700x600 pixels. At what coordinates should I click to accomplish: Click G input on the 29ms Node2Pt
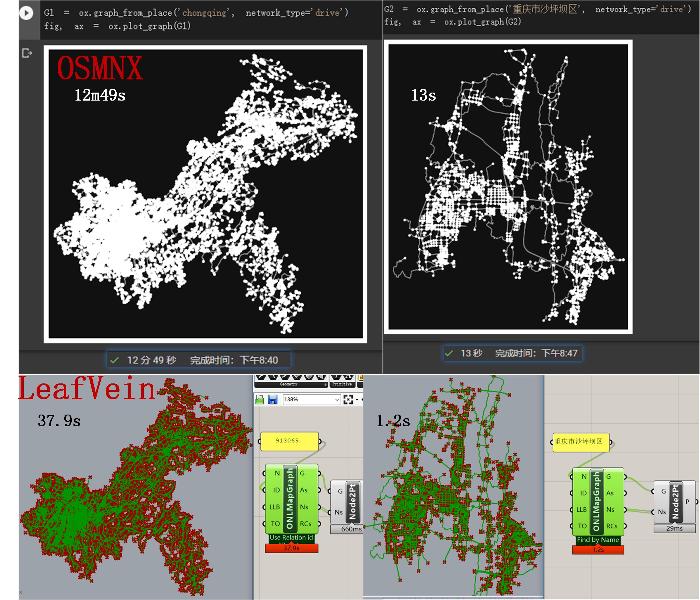[x=663, y=491]
